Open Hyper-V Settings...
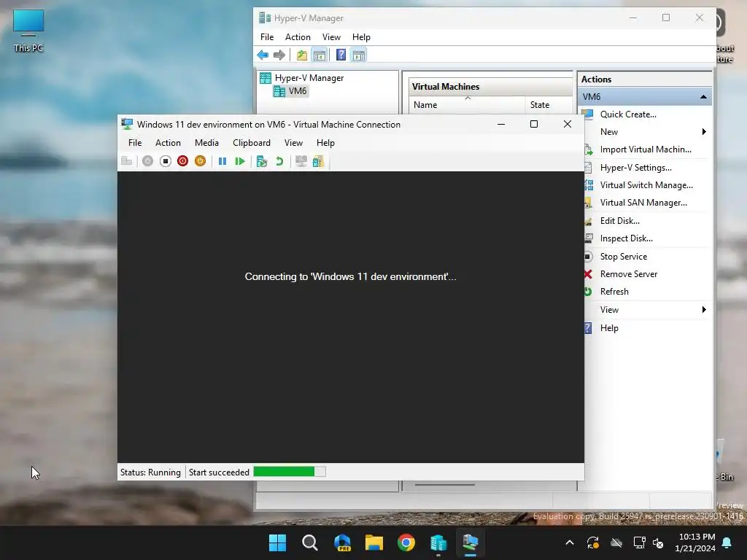This screenshot has width=747, height=560. click(x=635, y=168)
